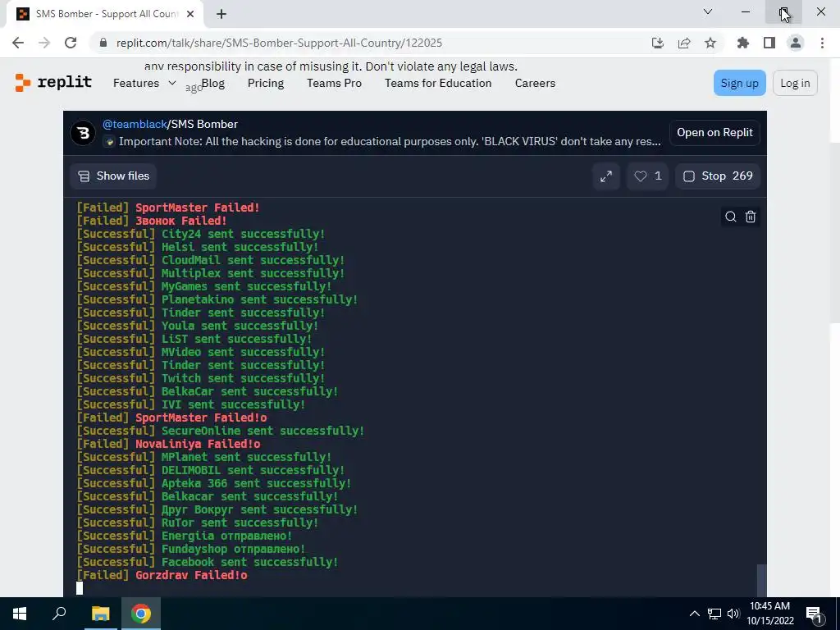Open the teamblack avatar icon
Screen dimensions: 840x630
[83, 132]
